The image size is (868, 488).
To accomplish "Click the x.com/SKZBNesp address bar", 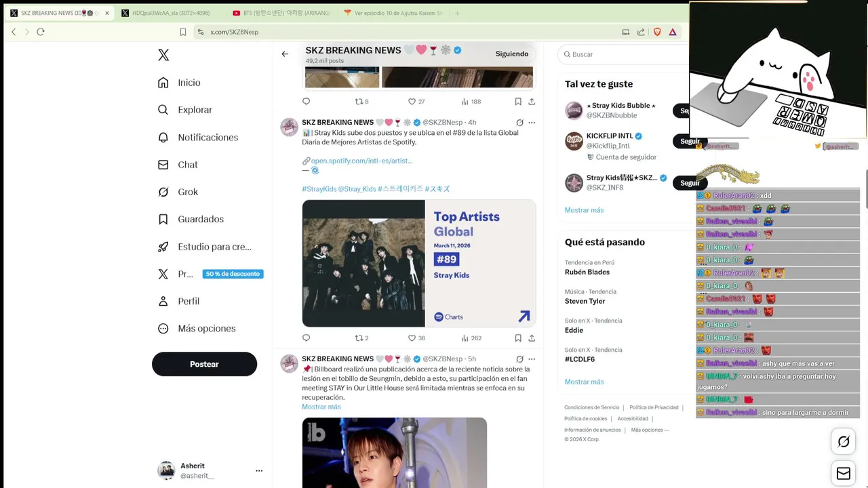I will point(407,32).
